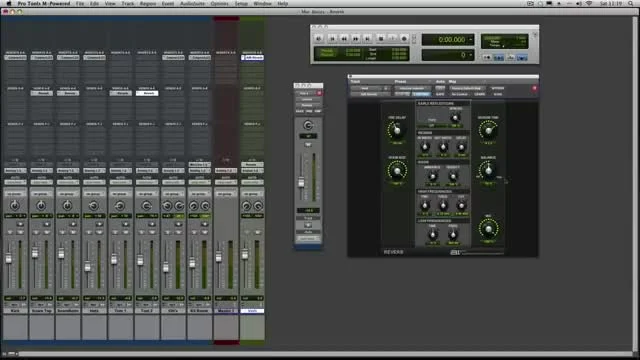
Task: Click the Pre-Delay knob in Reverb plug-in
Action: click(396, 131)
